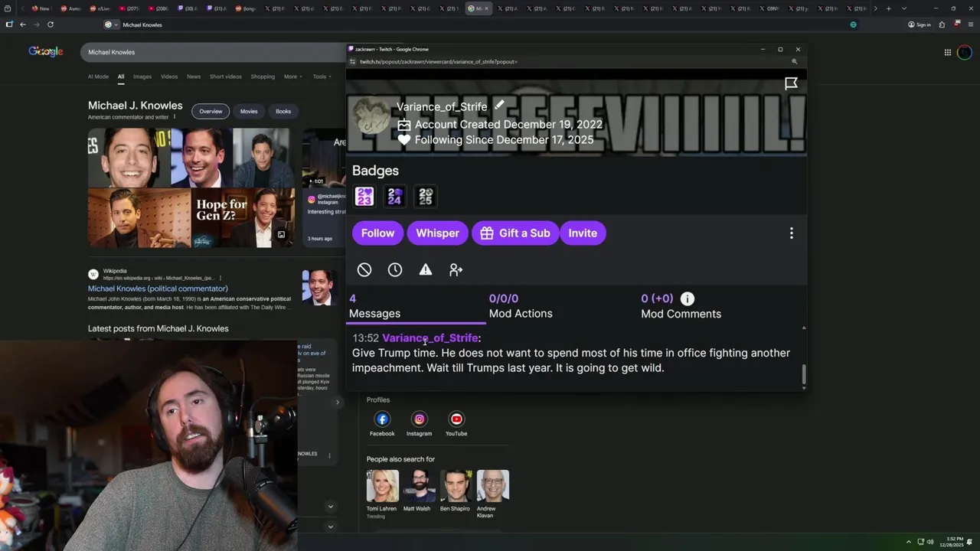Select the Mod Comments tab
The width and height of the screenshot is (980, 551).
(681, 306)
